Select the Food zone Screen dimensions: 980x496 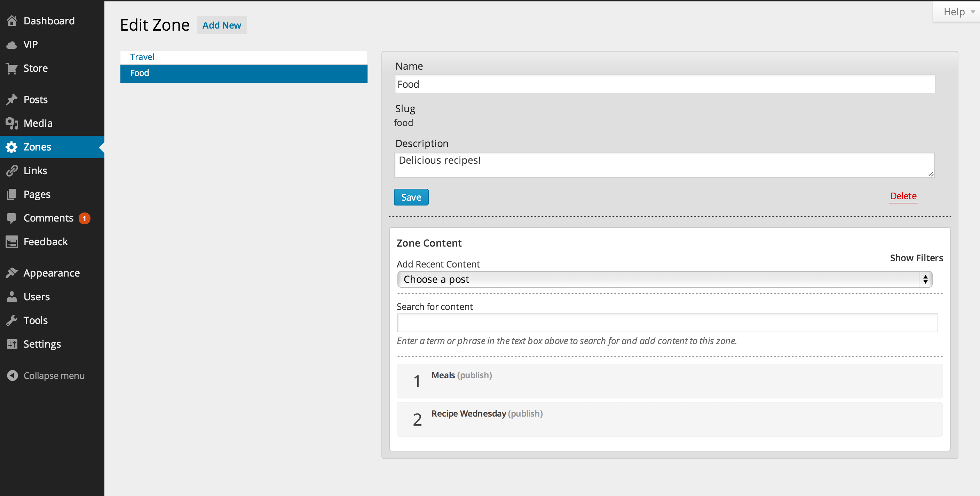click(244, 73)
